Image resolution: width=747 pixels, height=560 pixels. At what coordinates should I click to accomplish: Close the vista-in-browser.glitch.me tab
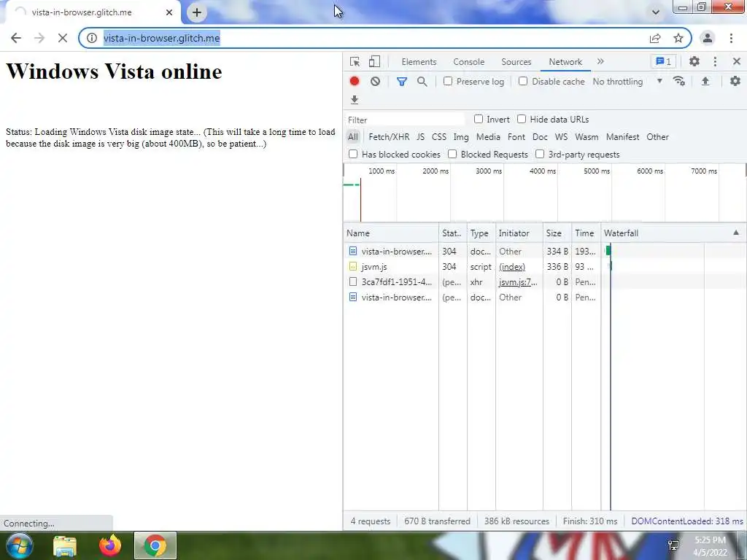(x=169, y=12)
